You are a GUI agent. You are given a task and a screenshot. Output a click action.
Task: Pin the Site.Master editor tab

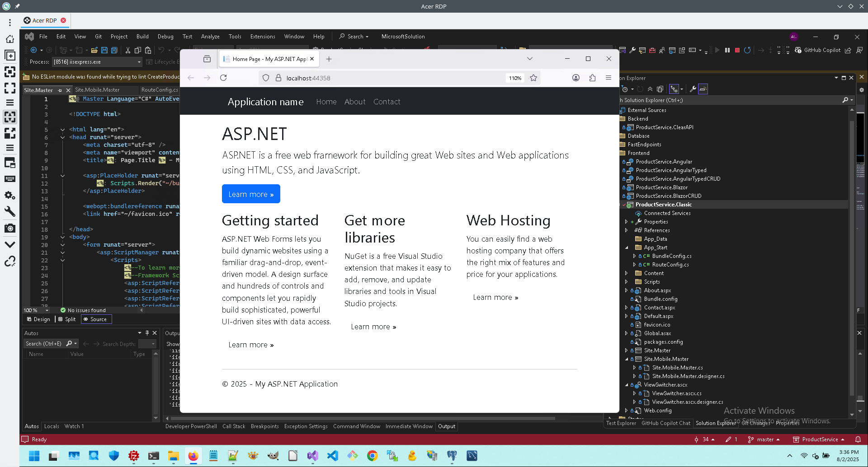click(x=60, y=90)
